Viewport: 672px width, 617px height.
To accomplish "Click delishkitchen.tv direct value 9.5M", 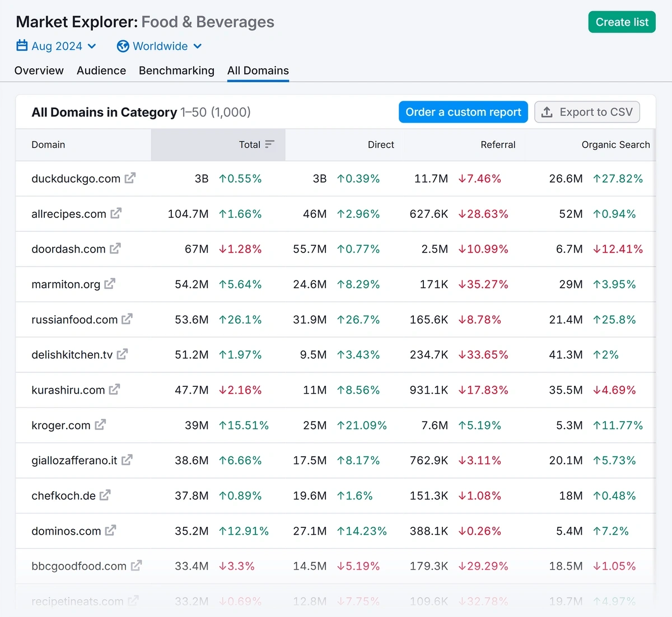I will (313, 355).
